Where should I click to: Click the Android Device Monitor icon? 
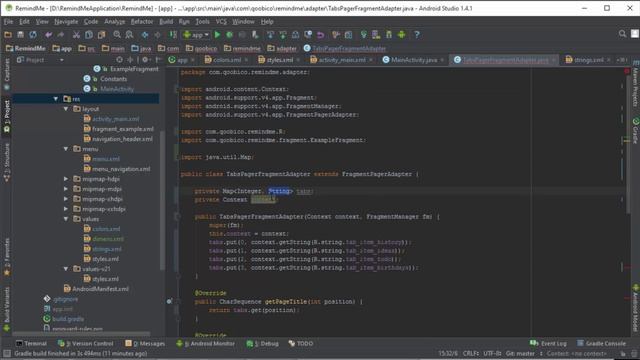(402, 35)
